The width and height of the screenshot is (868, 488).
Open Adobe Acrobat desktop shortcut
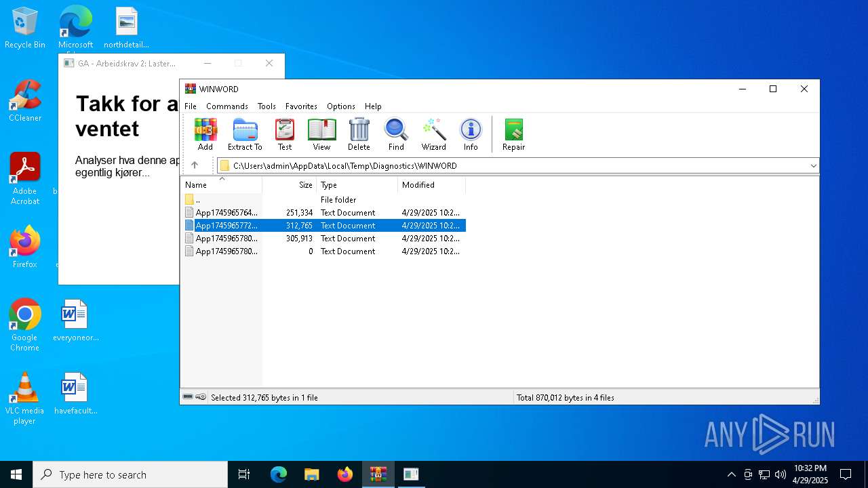[x=25, y=178]
